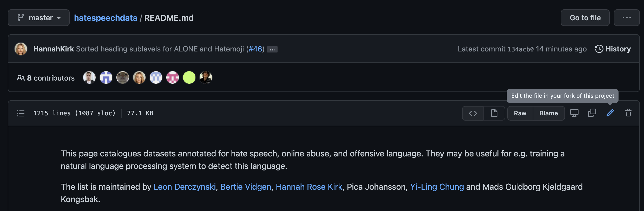The height and width of the screenshot is (211, 644).
Task: Open hatespeechdata repository link
Action: (106, 18)
